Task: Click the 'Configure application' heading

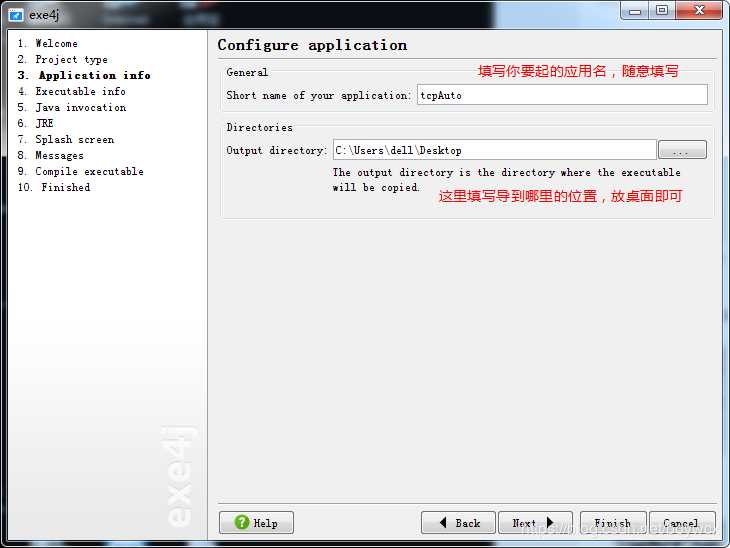Action: 312,45
